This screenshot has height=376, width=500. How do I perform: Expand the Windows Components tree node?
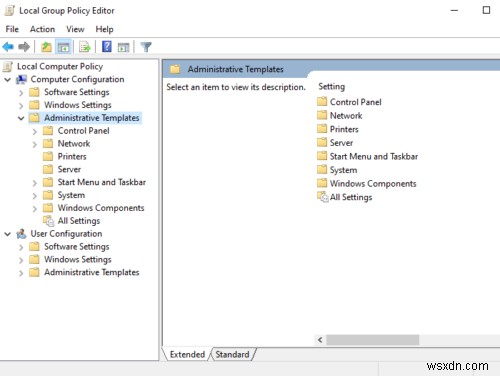(x=35, y=209)
